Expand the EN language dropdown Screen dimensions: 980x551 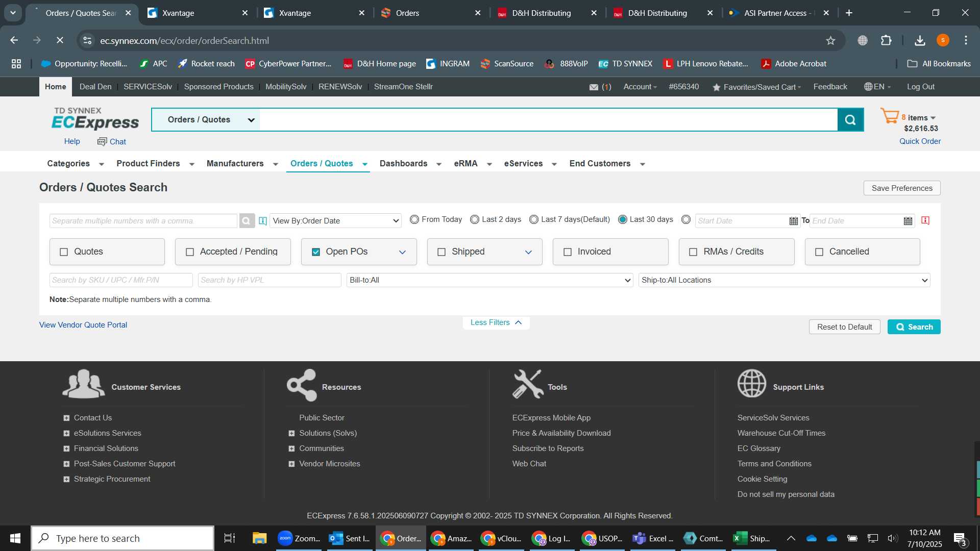(877, 87)
